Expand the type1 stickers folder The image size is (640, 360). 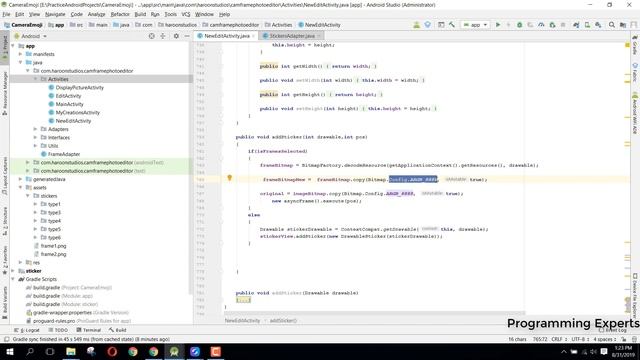point(36,204)
